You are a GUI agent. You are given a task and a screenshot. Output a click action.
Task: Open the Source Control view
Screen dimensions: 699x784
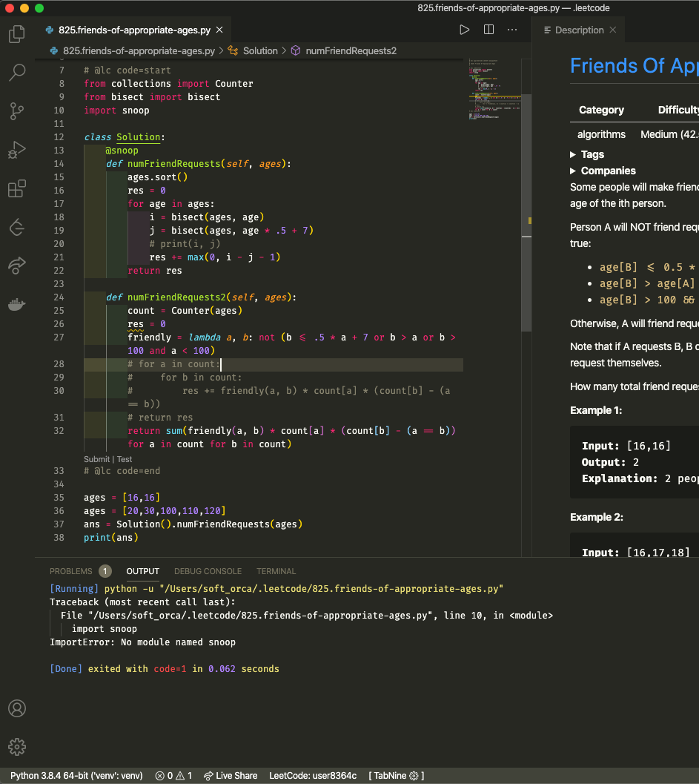tap(16, 111)
